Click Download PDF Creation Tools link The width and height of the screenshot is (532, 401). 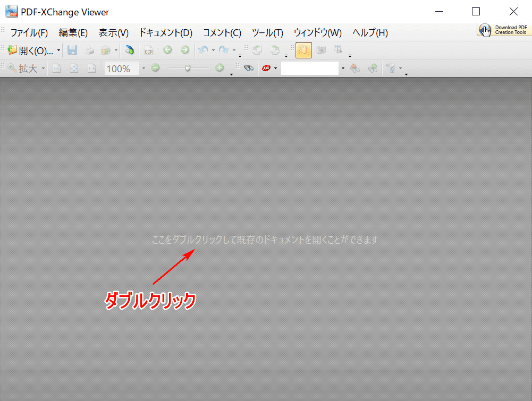click(504, 30)
